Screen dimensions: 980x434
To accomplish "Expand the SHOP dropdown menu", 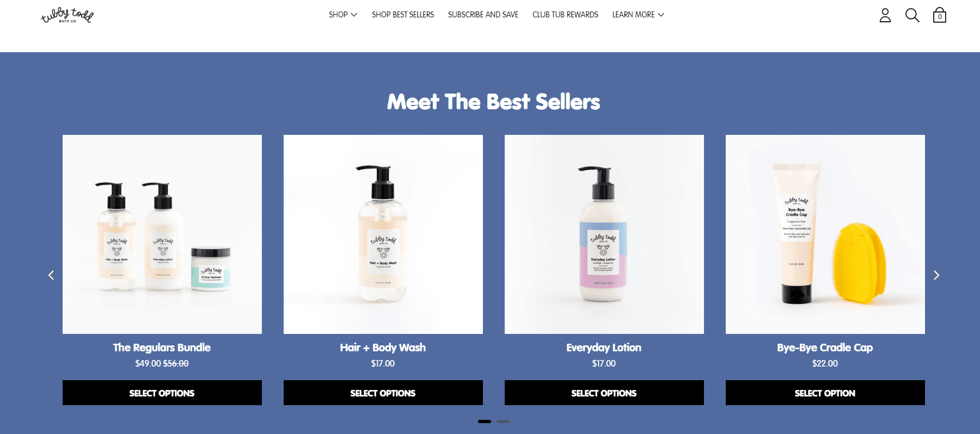I will (x=342, y=15).
